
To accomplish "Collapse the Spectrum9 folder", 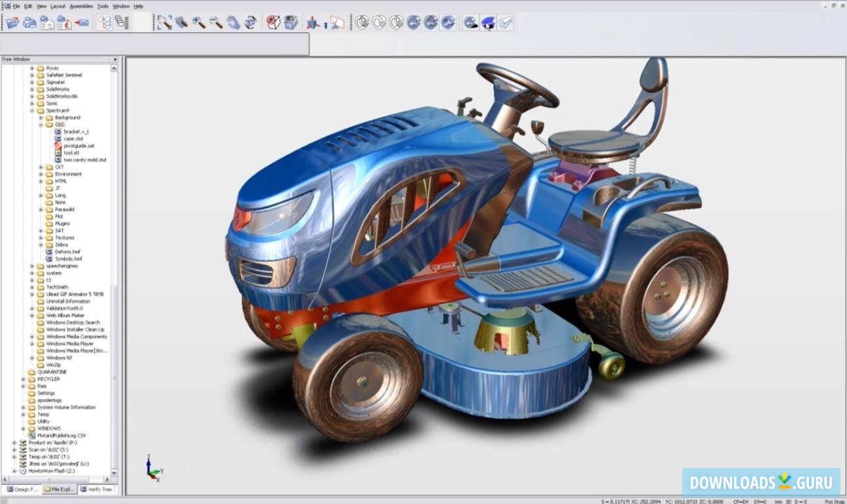I will pyautogui.click(x=32, y=110).
